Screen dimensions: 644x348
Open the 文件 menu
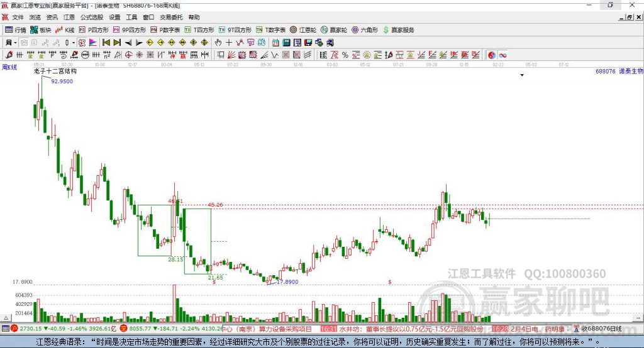18,17
